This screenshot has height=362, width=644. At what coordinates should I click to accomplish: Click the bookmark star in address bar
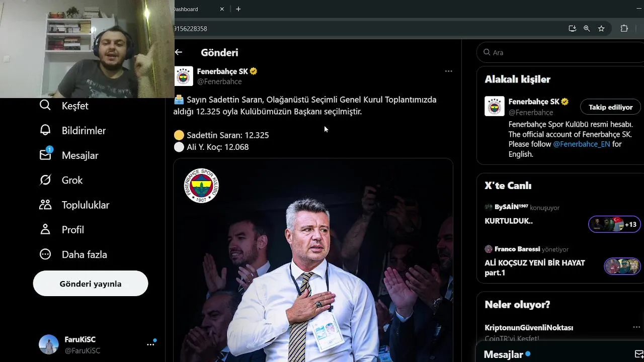point(601,29)
